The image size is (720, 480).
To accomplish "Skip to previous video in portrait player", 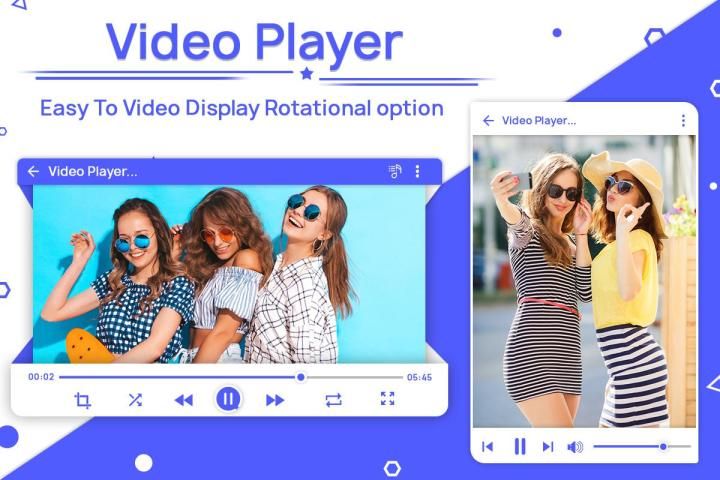I will click(487, 447).
